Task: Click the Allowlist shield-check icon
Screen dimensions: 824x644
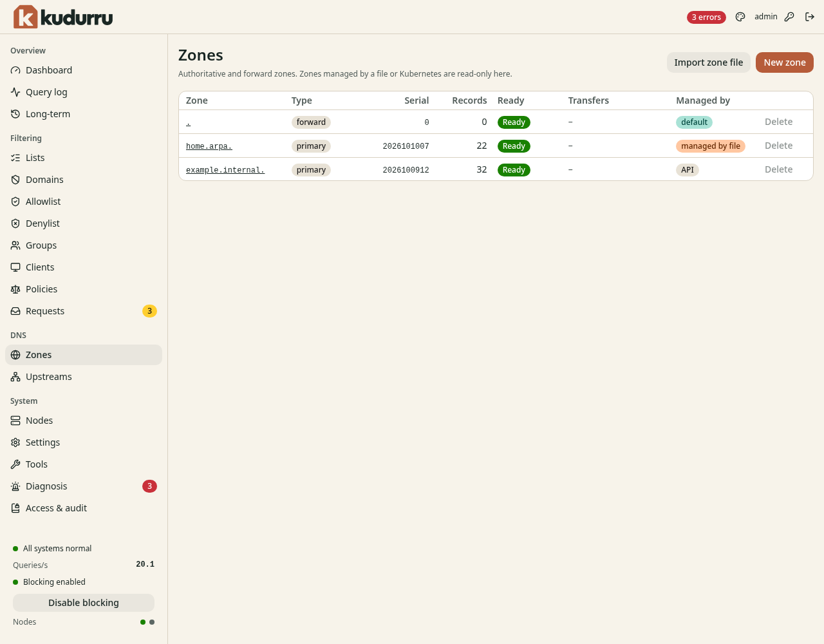Action: click(x=15, y=202)
